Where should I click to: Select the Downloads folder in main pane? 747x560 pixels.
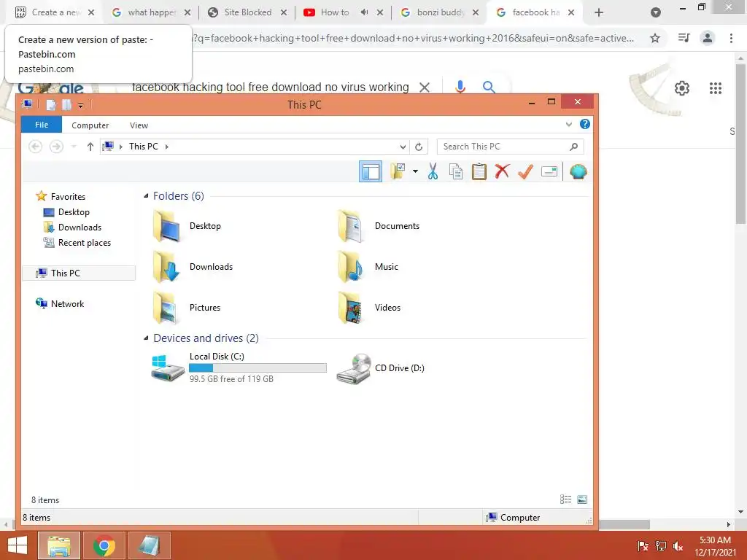point(167,267)
